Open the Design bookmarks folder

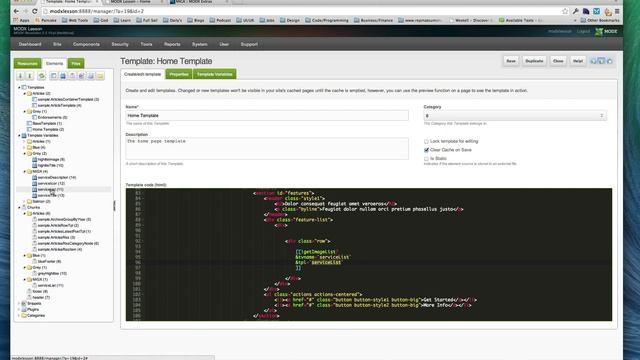289,20
